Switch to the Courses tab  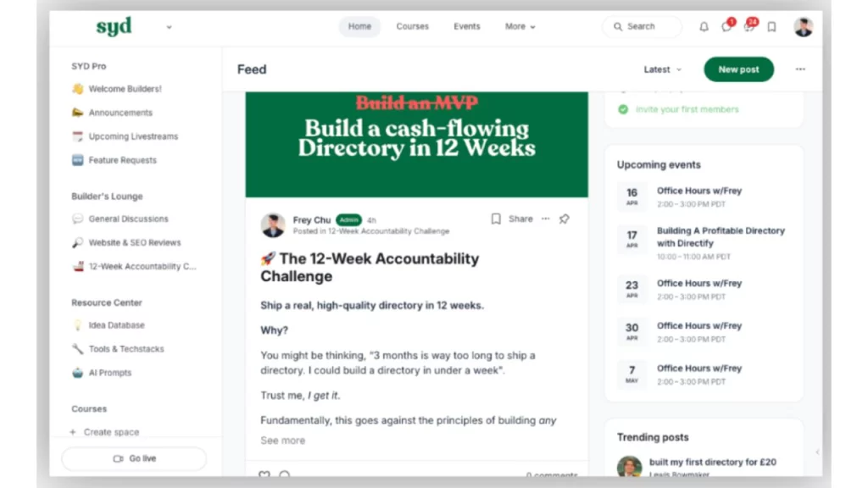(x=412, y=26)
